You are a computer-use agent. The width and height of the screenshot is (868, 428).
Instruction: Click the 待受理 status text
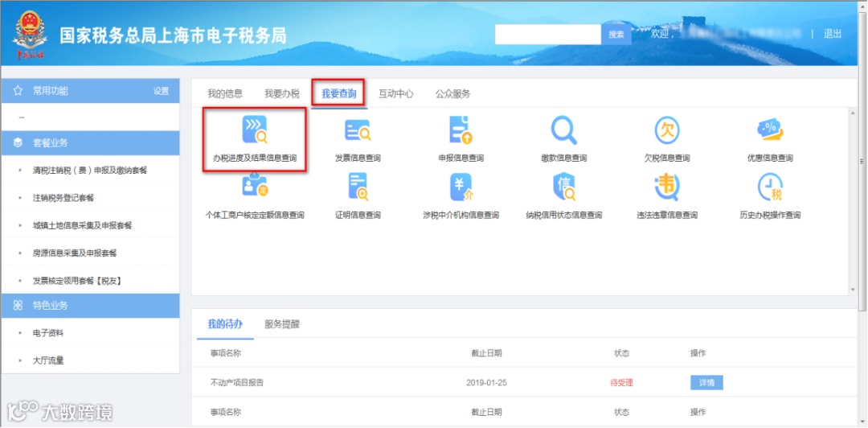pyautogui.click(x=621, y=382)
